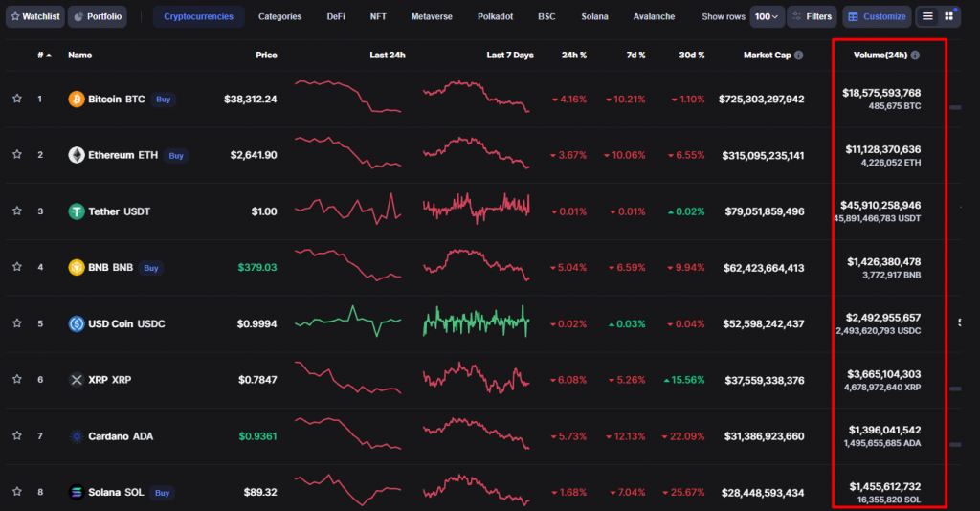The width and height of the screenshot is (980, 511).
Task: Click Ethereum market cap $315,095,235,141
Action: click(763, 155)
